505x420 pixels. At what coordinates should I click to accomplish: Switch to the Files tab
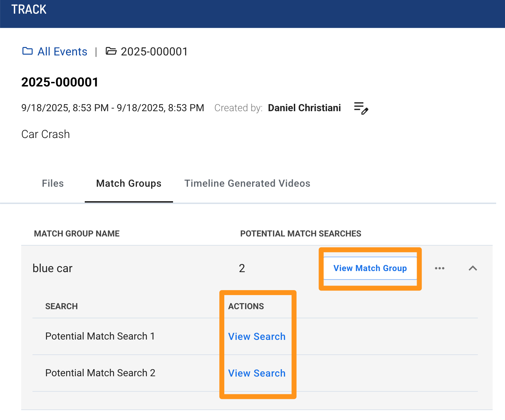click(x=53, y=184)
